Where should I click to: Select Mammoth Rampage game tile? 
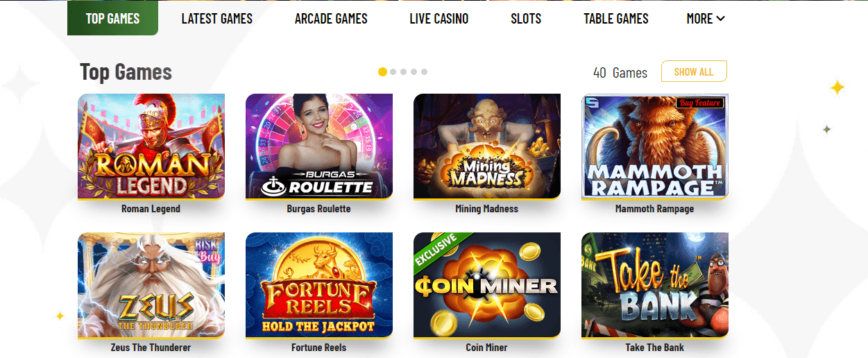click(x=655, y=146)
